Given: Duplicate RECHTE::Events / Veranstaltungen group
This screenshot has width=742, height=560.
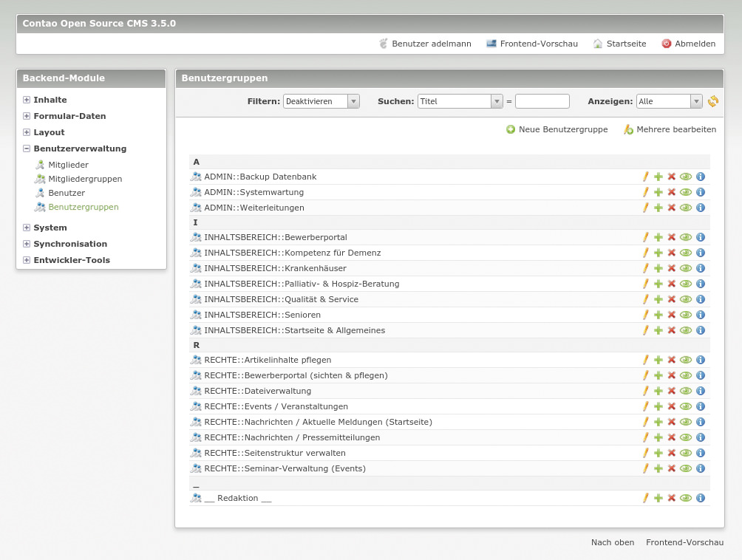Looking at the screenshot, I should [658, 406].
